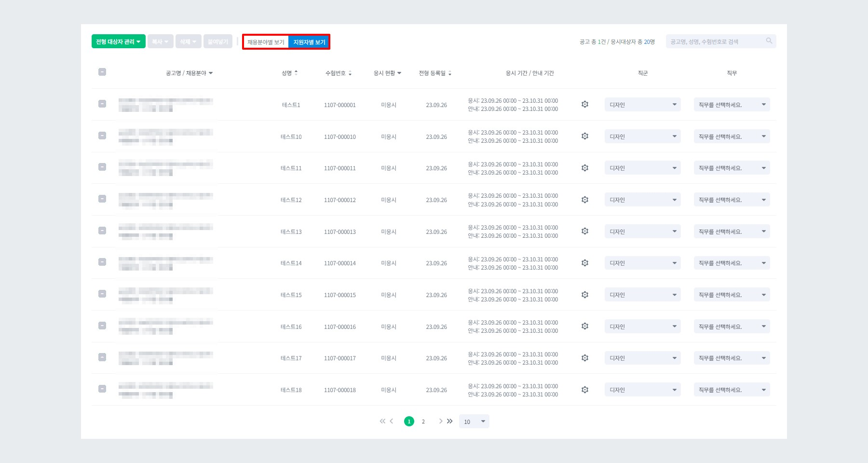Open the page size dropdown showing 10
This screenshot has height=463, width=868.
[x=474, y=422]
